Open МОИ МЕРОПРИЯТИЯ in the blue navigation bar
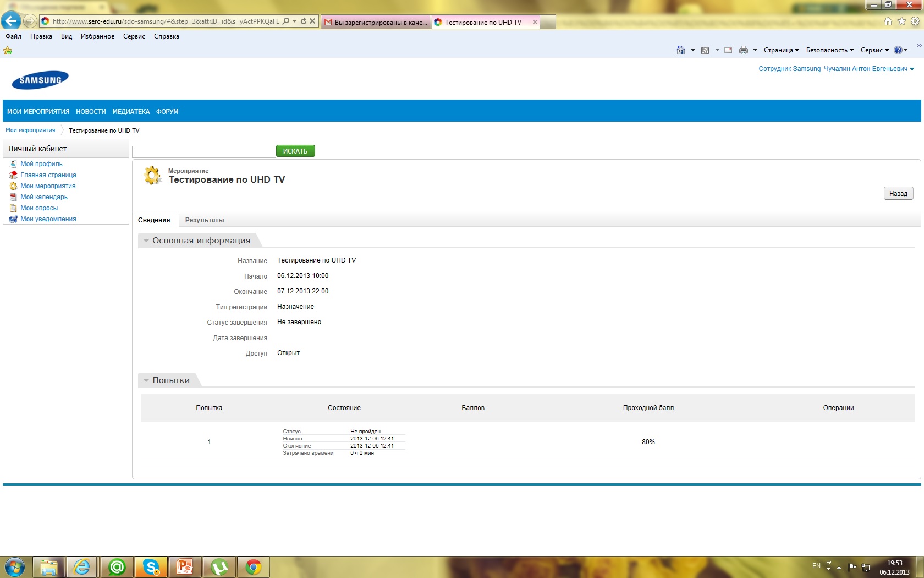This screenshot has height=578, width=924. 38,112
